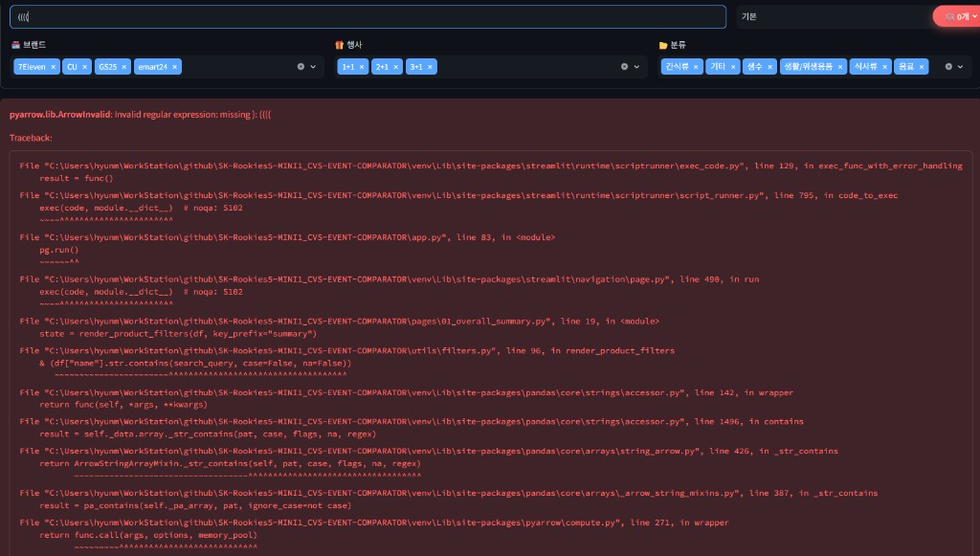Expand the 브랜드 multiselect dropdown
980x556 pixels.
click(313, 67)
